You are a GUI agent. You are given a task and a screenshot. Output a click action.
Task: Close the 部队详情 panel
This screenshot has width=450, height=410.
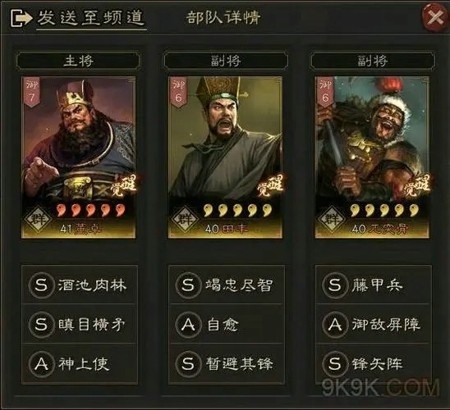tap(435, 17)
